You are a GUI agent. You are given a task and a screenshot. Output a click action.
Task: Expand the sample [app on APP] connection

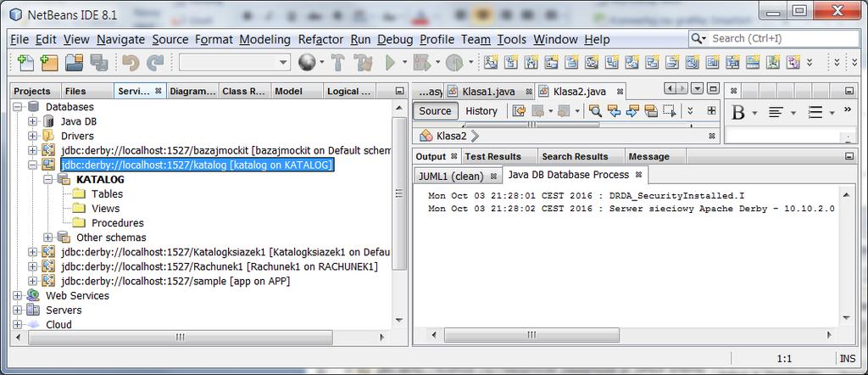click(x=33, y=282)
